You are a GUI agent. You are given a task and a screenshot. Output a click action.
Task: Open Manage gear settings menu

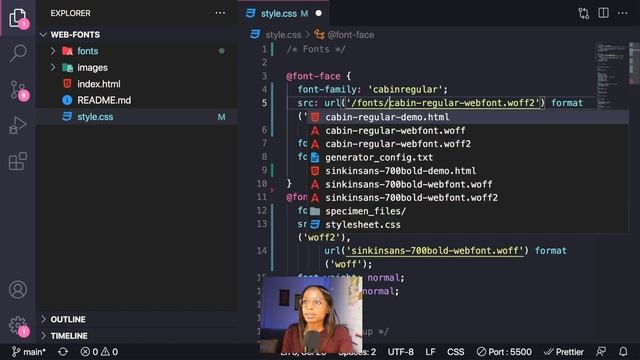coord(18,325)
